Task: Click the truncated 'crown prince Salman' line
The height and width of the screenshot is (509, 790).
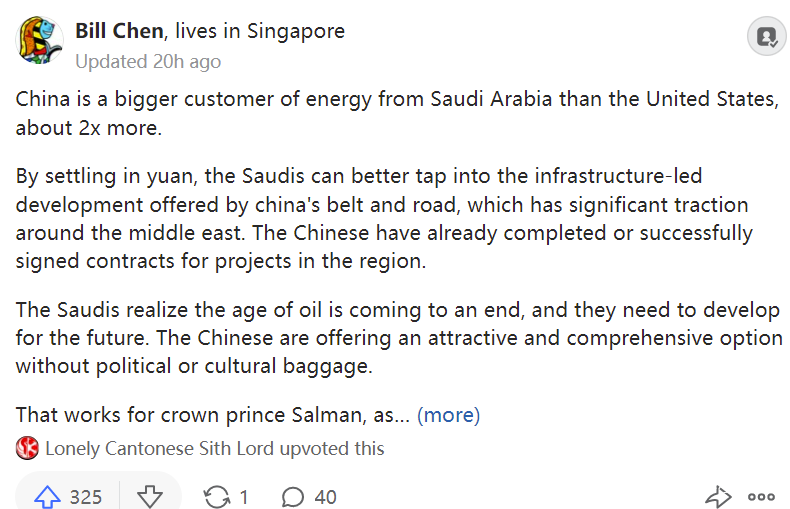Action: (210, 414)
